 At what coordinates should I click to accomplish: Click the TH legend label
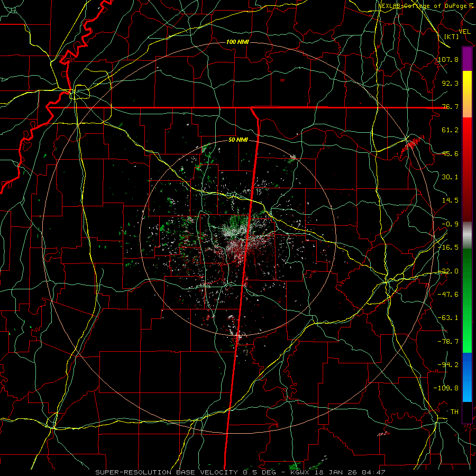[454, 412]
